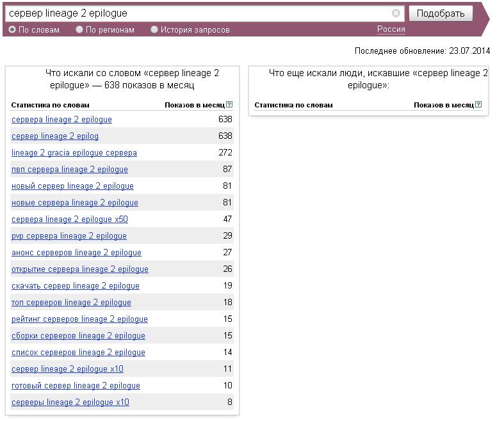Screen dimensions: 504x421
Task: Click the count 14 in the список row
Action: click(228, 353)
